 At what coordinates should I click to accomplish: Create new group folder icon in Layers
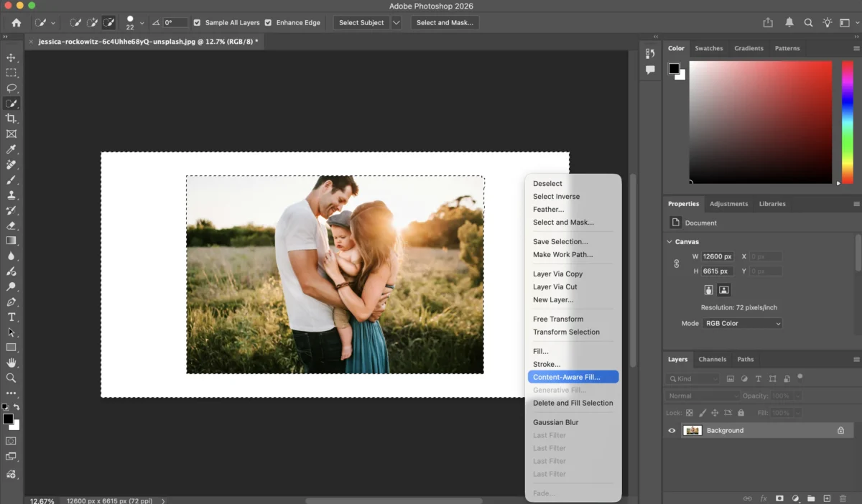coord(811,498)
